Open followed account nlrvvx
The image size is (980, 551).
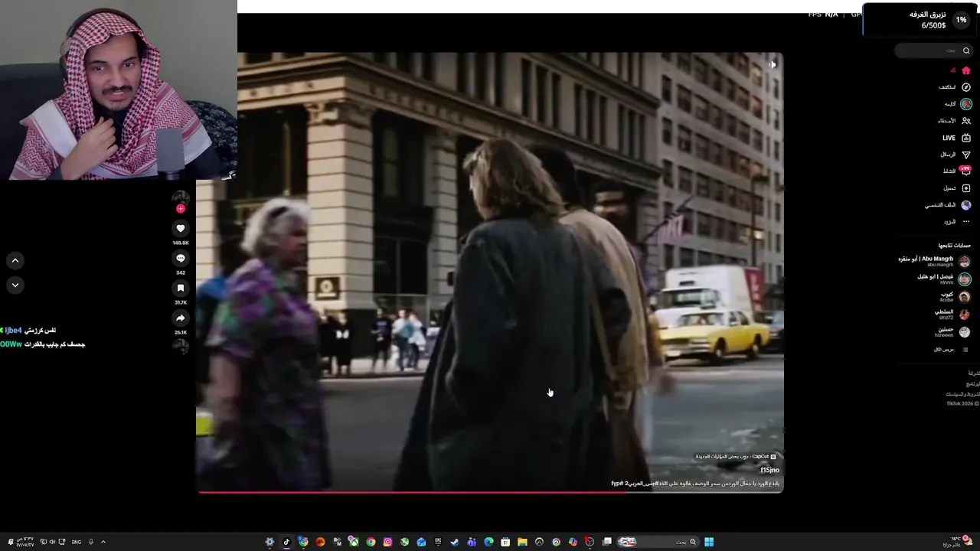point(944,279)
